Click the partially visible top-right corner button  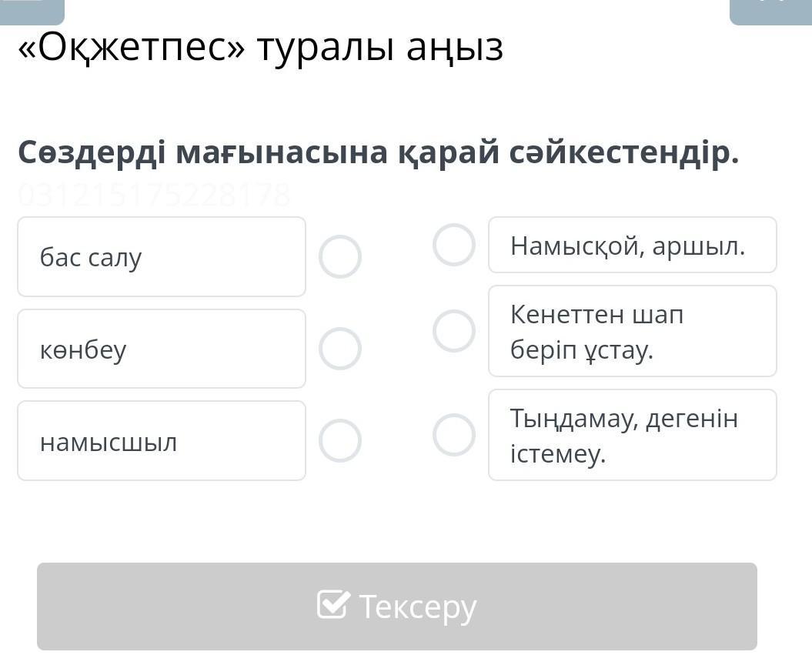point(770,9)
